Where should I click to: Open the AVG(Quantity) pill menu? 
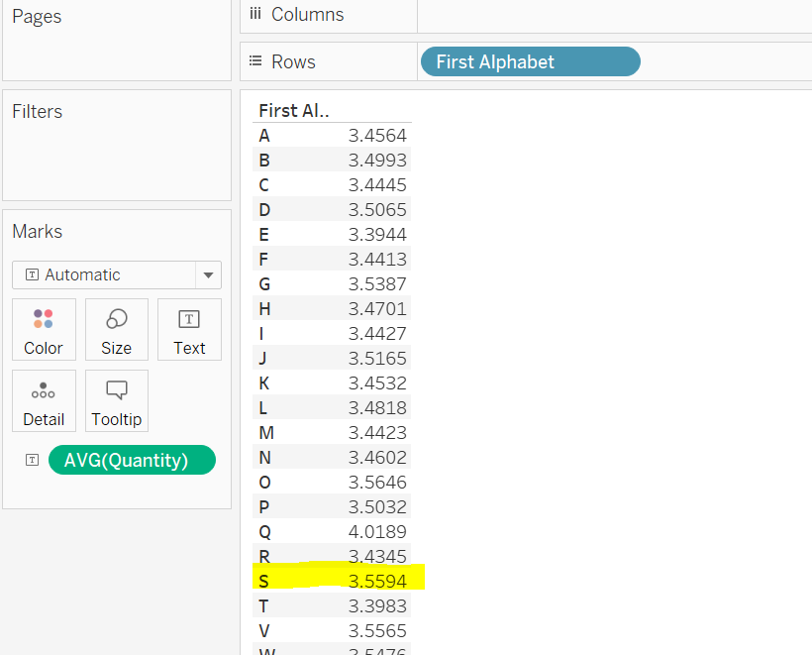(x=208, y=460)
